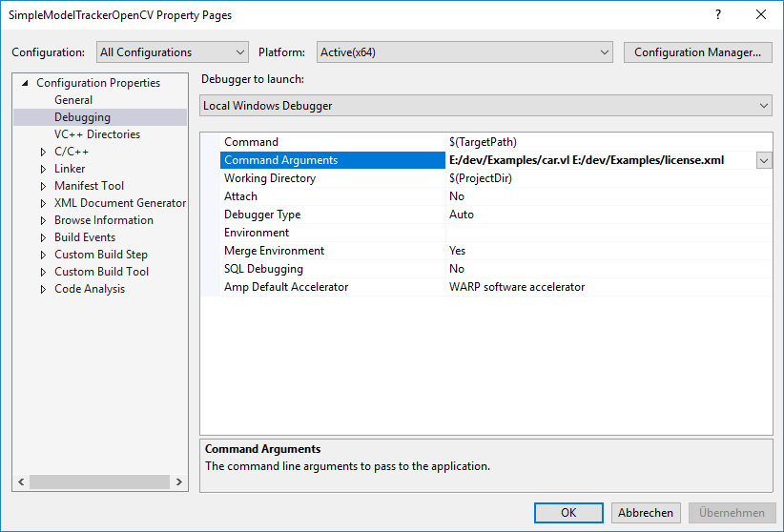Open the Configuration dropdown
The image size is (784, 532).
tap(172, 52)
